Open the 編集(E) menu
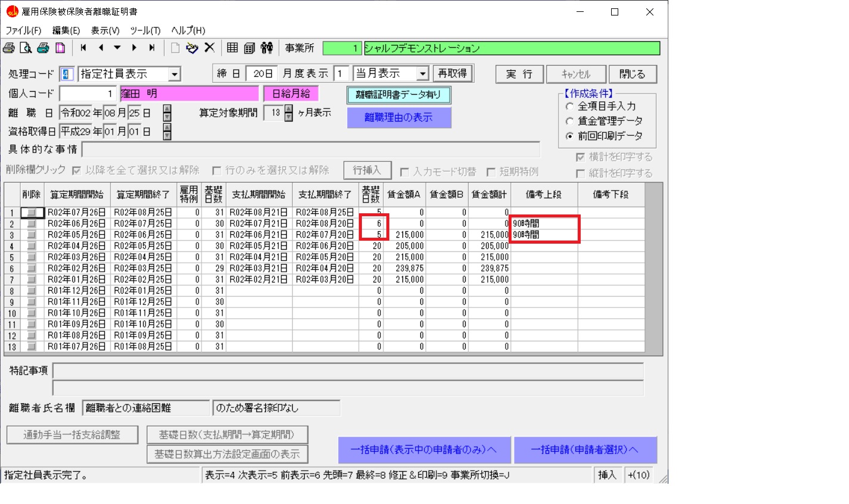The image size is (849, 504). [x=66, y=30]
